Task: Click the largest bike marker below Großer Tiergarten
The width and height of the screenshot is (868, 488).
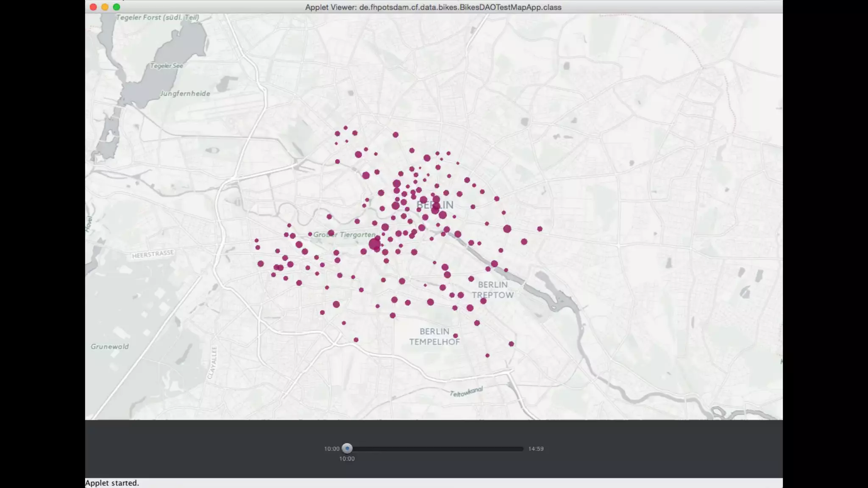Action: point(374,244)
